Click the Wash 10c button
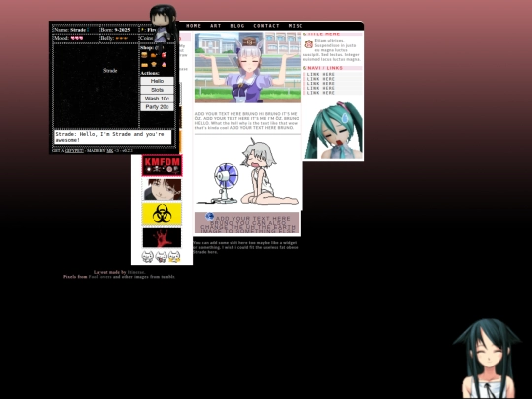The width and height of the screenshot is (532, 399). click(157, 99)
